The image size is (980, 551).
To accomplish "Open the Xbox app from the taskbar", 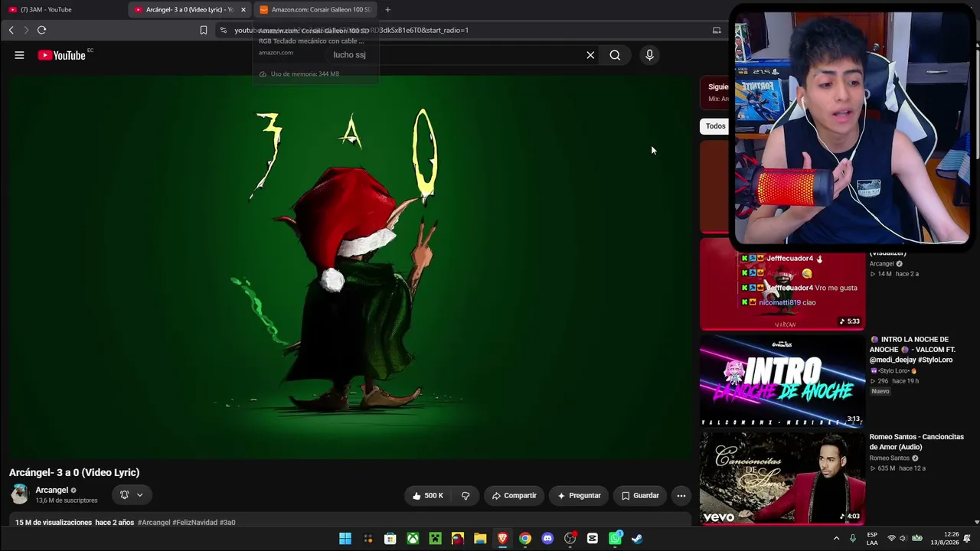I will click(x=413, y=539).
